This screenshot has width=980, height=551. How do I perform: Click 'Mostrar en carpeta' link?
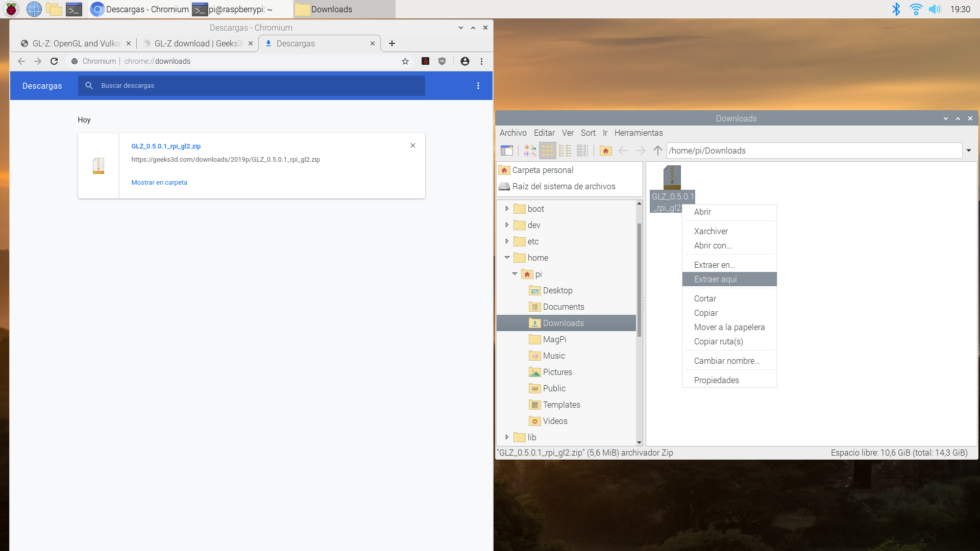[x=159, y=182]
